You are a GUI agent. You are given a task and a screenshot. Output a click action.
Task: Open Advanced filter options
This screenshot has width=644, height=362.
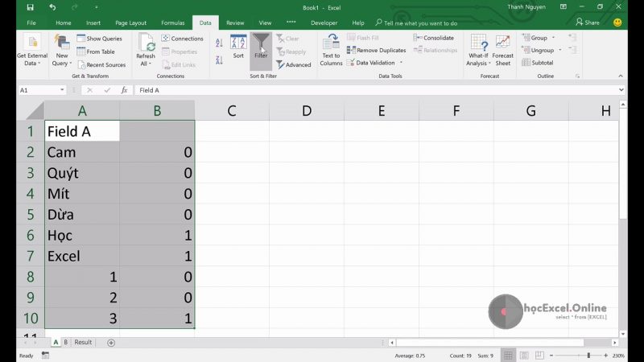(x=294, y=65)
